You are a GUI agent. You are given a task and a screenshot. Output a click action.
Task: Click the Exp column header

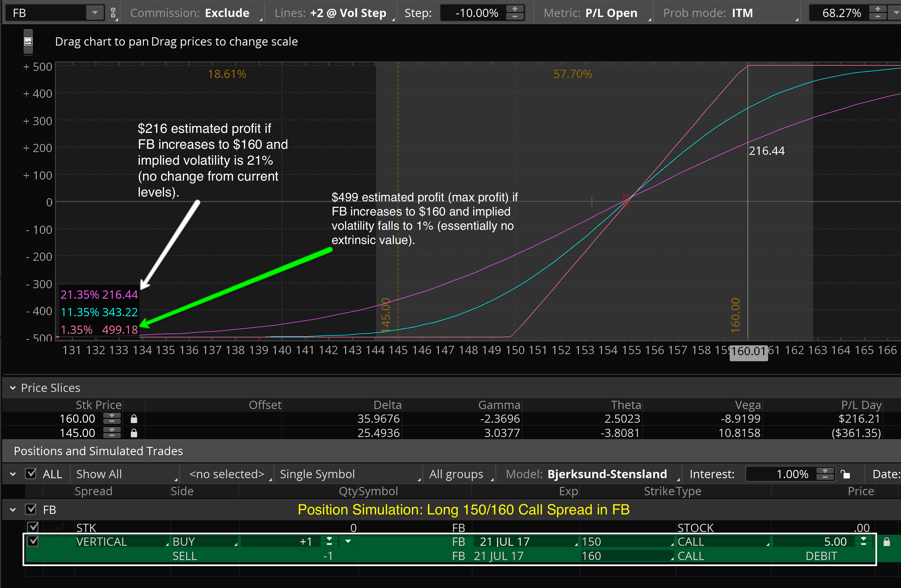(569, 491)
